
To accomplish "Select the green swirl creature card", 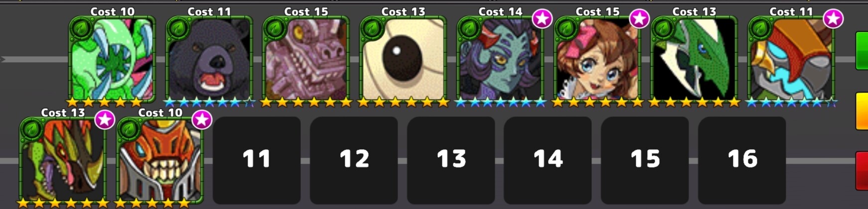I will click(x=112, y=59).
